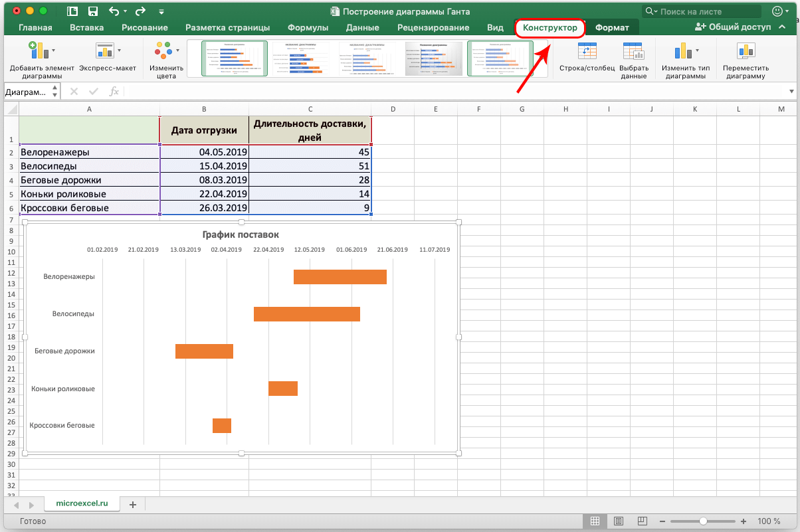This screenshot has width=800, height=532.
Task: Click the sidebar panel icon in title bar
Action: coord(72,11)
